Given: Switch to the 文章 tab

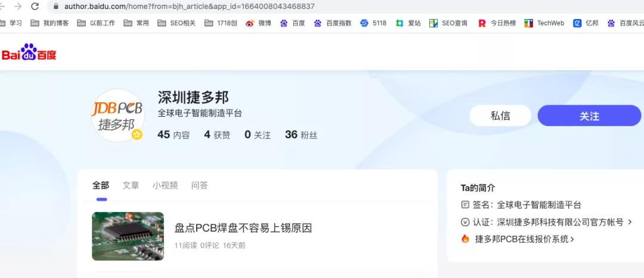Looking at the screenshot, I should tap(131, 185).
